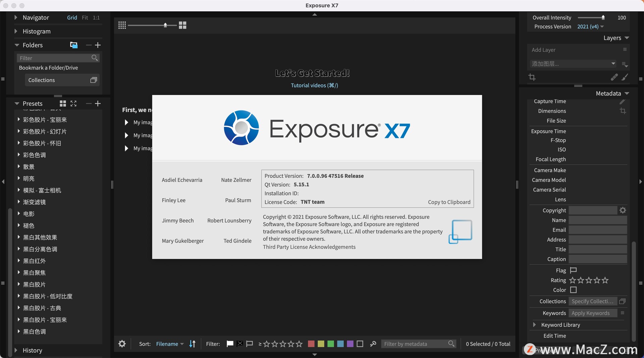Click the plus icon in Folders header

pos(98,45)
